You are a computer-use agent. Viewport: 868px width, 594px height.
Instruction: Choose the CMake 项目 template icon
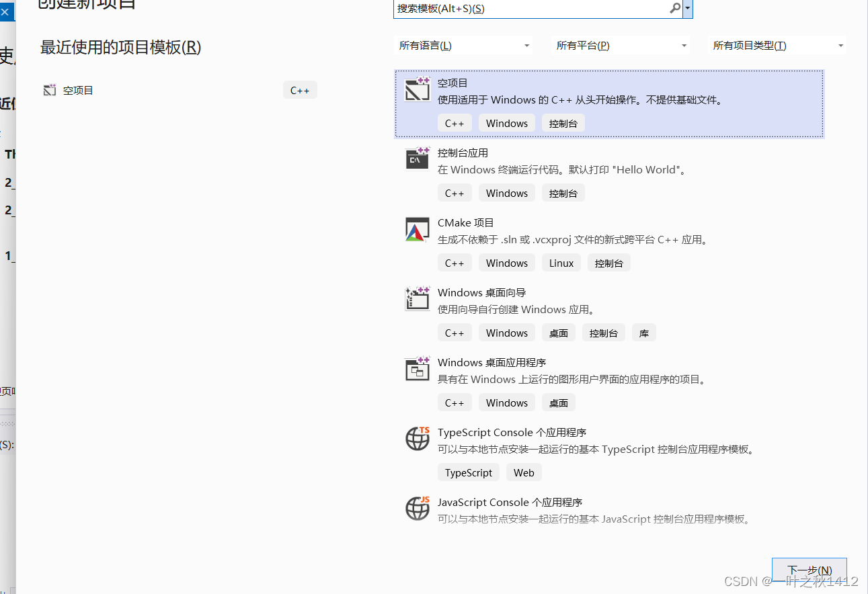417,229
